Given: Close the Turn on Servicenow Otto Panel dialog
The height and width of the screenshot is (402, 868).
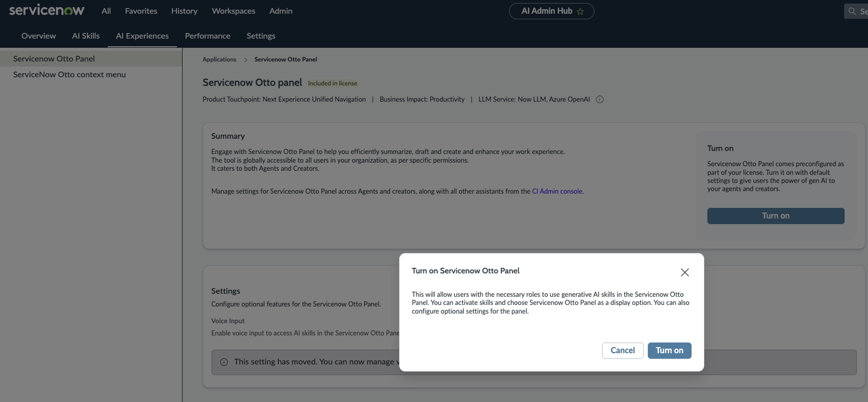Looking at the screenshot, I should [685, 272].
